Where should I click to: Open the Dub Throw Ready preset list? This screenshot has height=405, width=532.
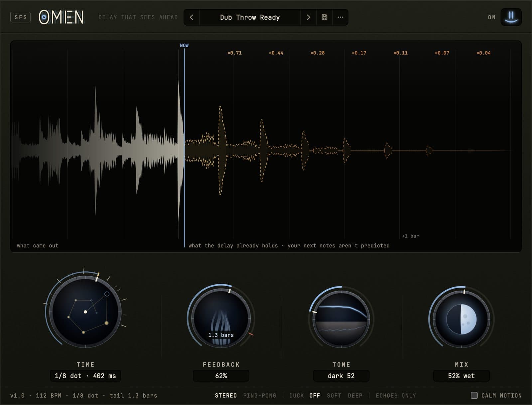250,17
